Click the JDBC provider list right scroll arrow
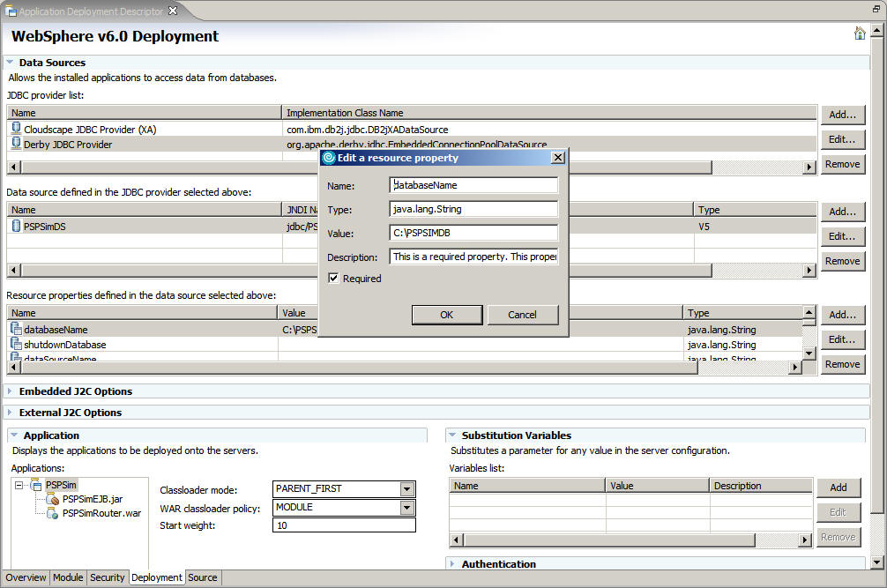Viewport: 887px width, 588px height. [x=809, y=167]
